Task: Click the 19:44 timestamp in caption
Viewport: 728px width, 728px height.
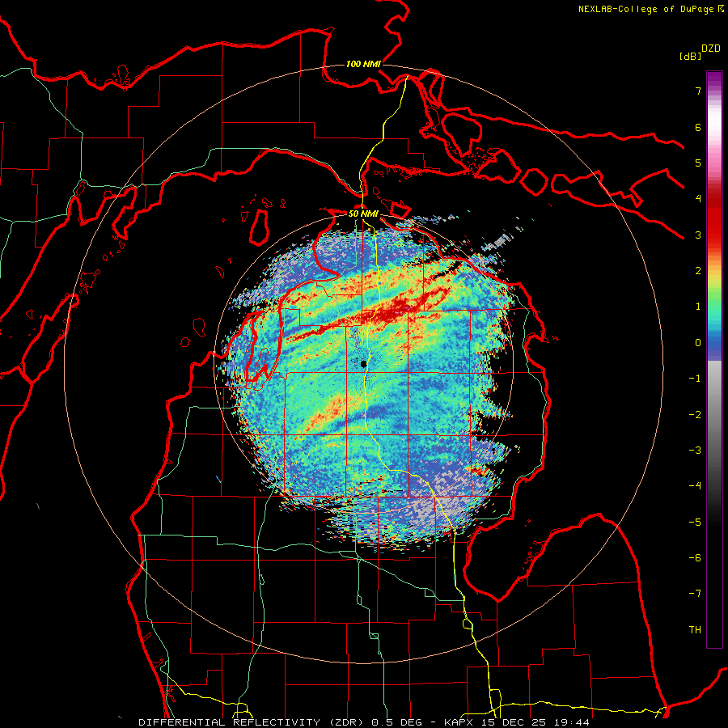Action: [570, 722]
